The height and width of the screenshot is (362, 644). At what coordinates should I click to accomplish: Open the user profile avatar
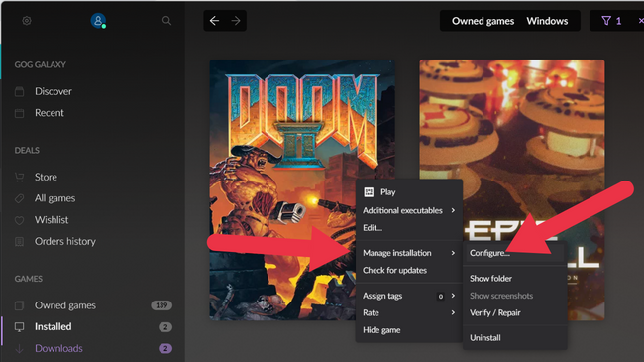98,21
